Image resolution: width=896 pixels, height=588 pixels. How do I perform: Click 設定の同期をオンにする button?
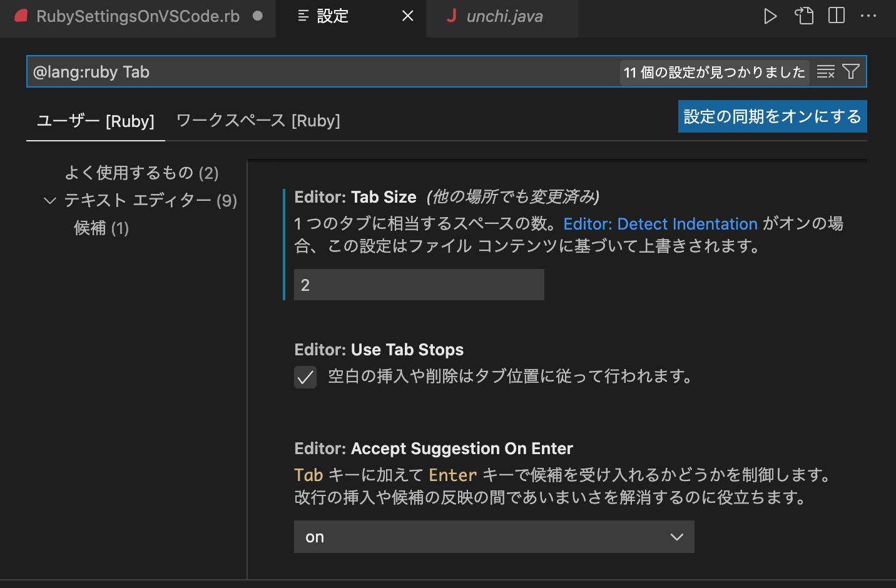click(772, 116)
